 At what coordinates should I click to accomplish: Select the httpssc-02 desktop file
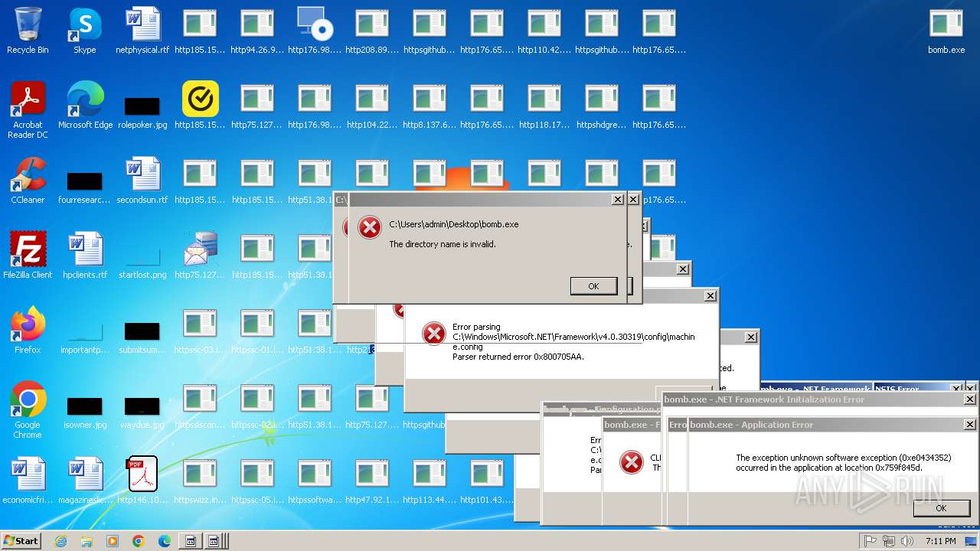click(257, 406)
